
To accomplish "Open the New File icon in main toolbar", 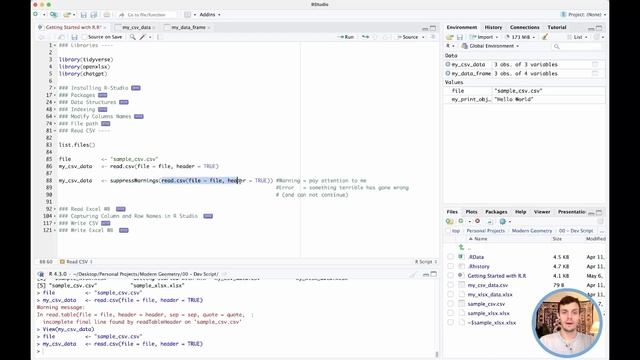I will tap(36, 14).
